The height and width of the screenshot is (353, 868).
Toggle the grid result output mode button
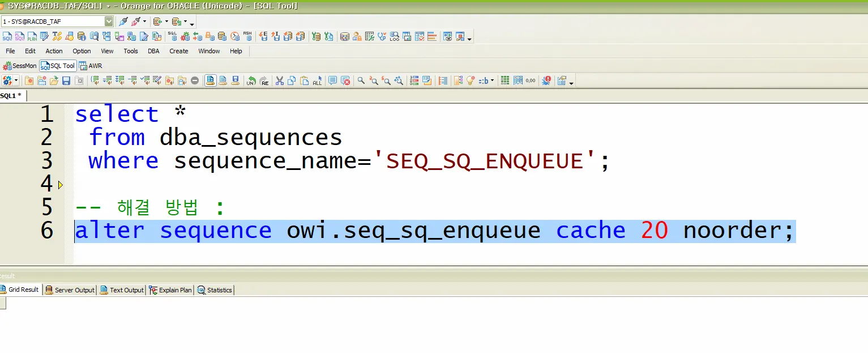pyautogui.click(x=210, y=81)
